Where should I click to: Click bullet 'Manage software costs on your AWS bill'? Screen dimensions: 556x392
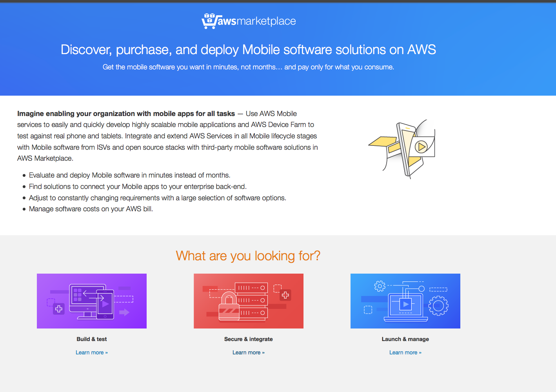pos(91,209)
